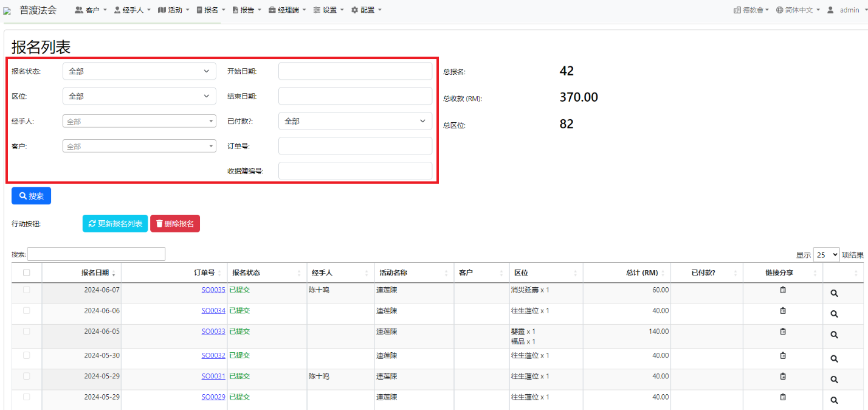Sort table by 报名状态 column
Viewport: 868px width, 410px height.
click(x=267, y=273)
